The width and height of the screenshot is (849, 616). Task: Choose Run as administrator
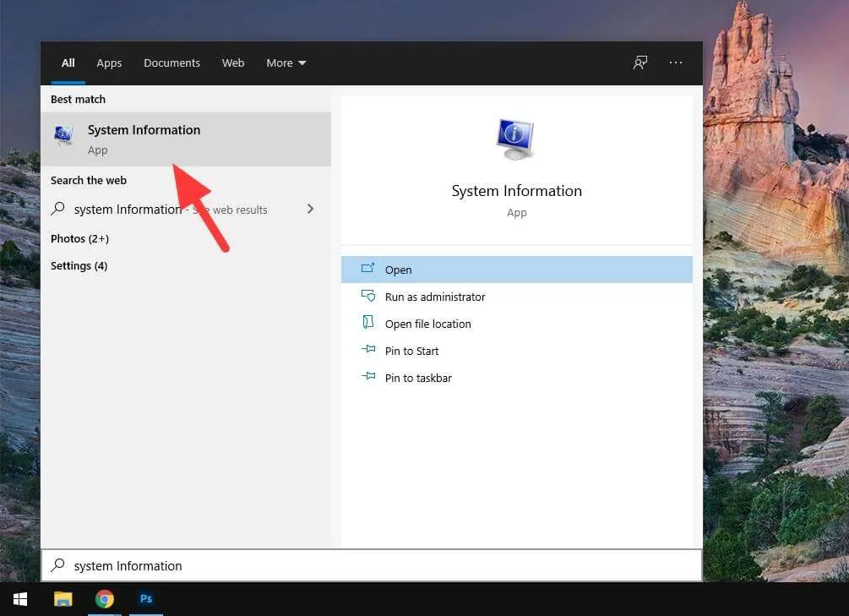[x=516, y=297]
